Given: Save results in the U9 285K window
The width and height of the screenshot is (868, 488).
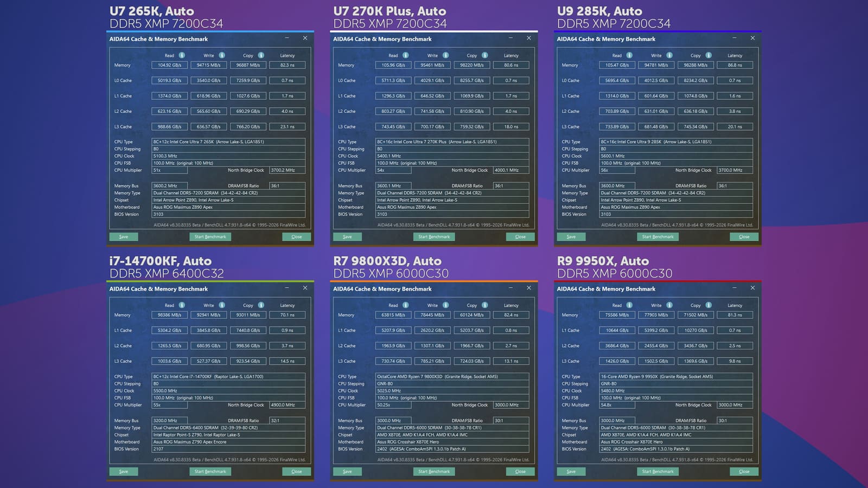Looking at the screenshot, I should pos(571,237).
